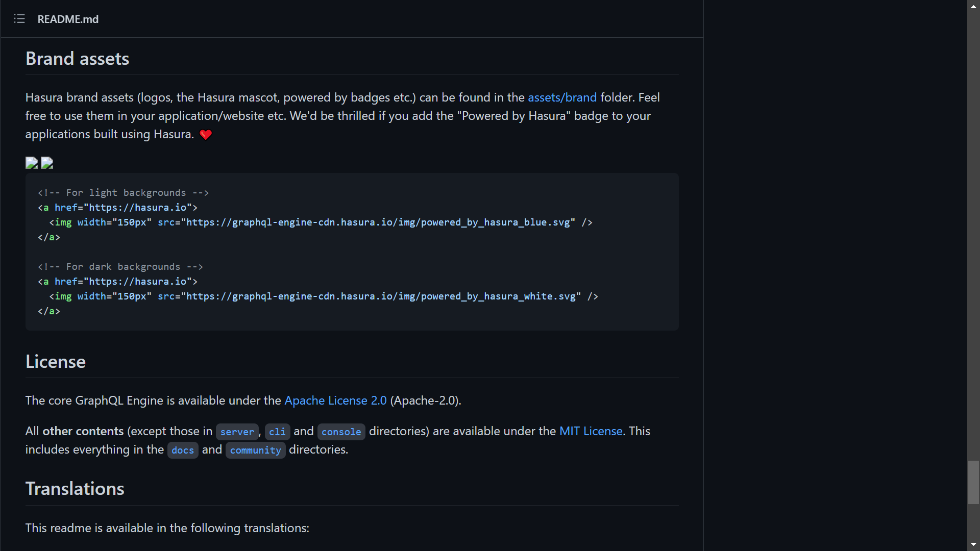Click the Translations heading

click(75, 488)
